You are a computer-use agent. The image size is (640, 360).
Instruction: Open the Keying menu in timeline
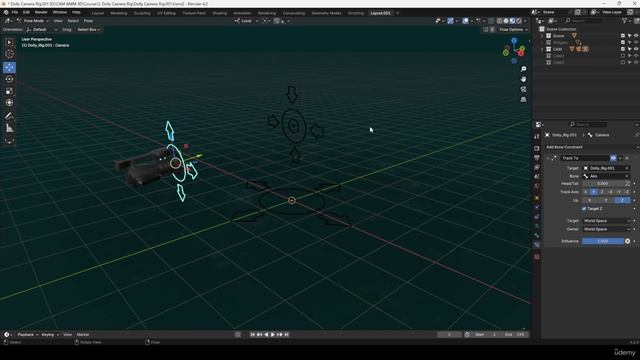point(50,335)
